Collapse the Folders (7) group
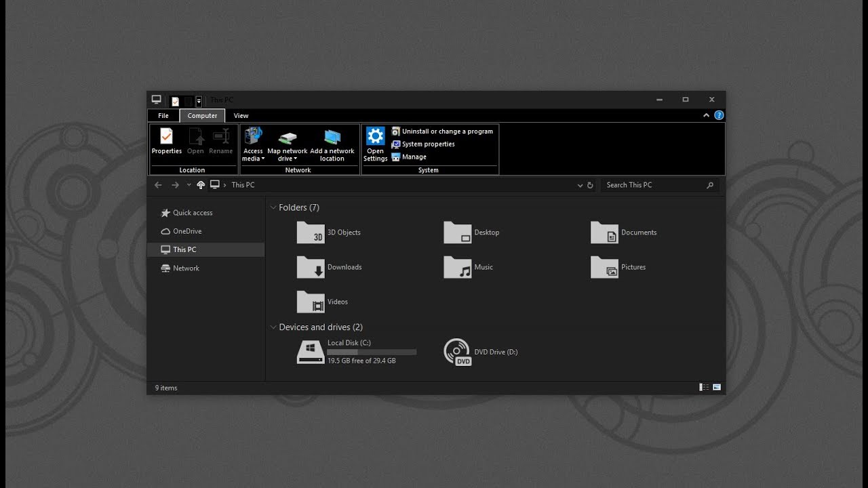Viewport: 868px width, 488px height. 273,207
